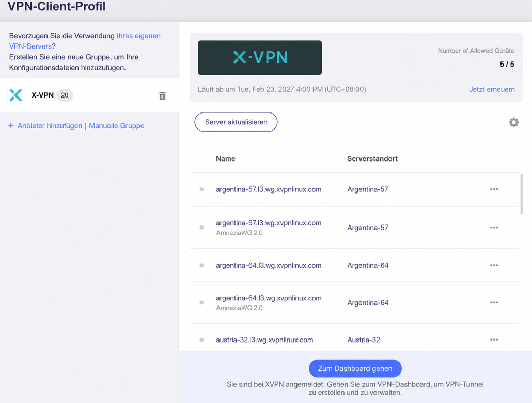Viewport: 532px width, 403px height.
Task: Click Argentina-64 location in AmneziaWG row
Action: pyautogui.click(x=368, y=303)
